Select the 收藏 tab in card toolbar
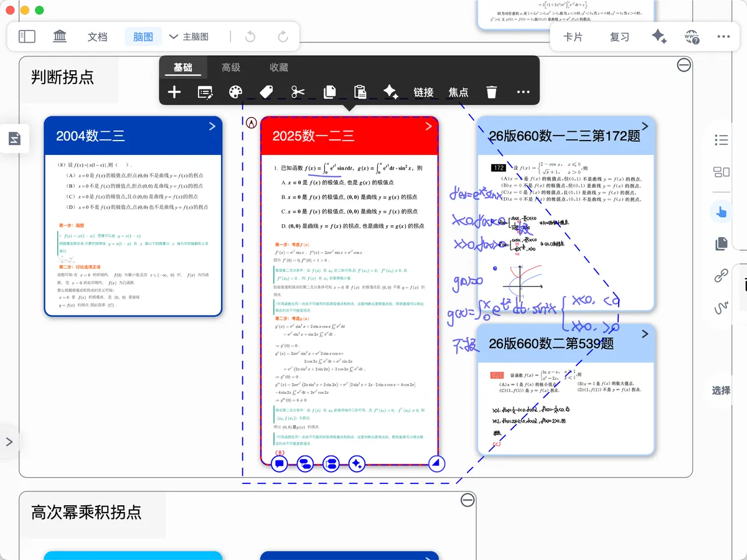 (279, 68)
